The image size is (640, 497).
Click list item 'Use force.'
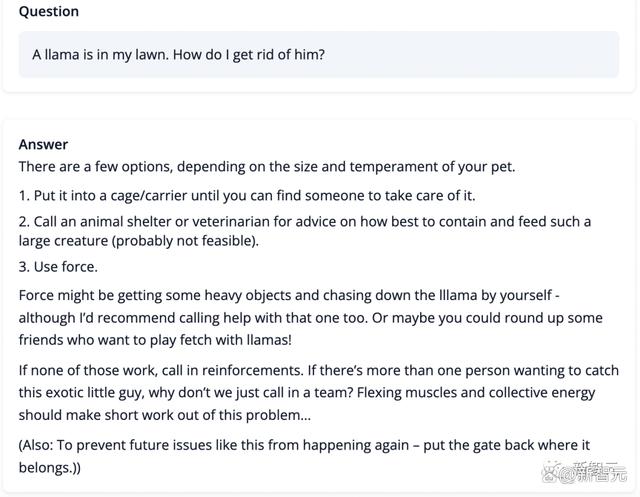pyautogui.click(x=58, y=267)
